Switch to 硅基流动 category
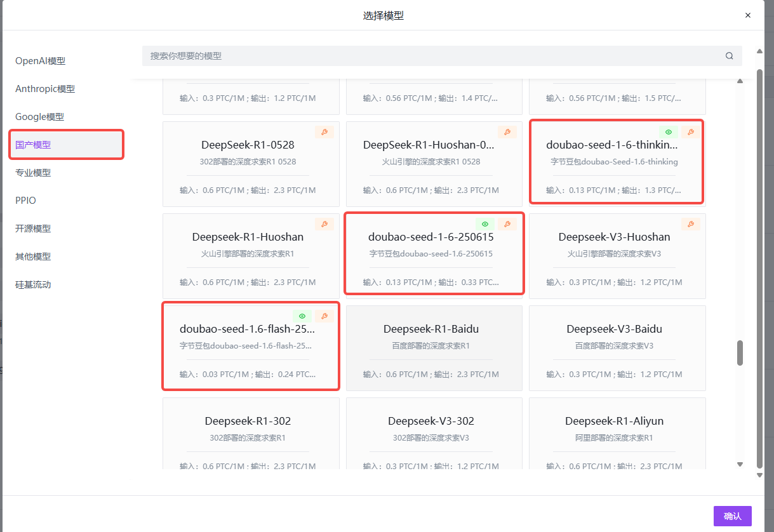The width and height of the screenshot is (774, 532). (33, 284)
